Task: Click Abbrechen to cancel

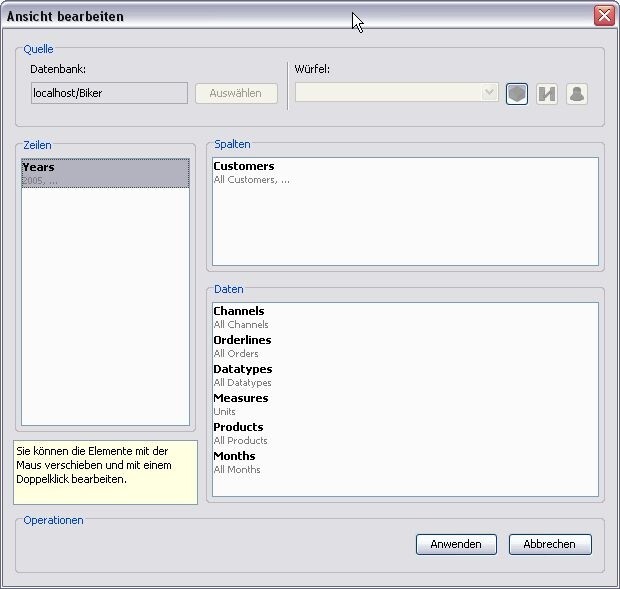Action: pyautogui.click(x=550, y=544)
